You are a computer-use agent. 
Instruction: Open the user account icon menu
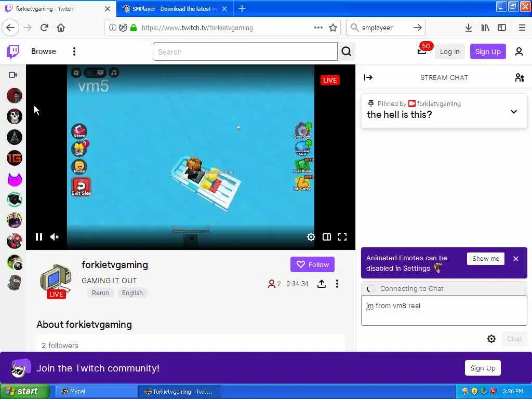click(x=519, y=51)
